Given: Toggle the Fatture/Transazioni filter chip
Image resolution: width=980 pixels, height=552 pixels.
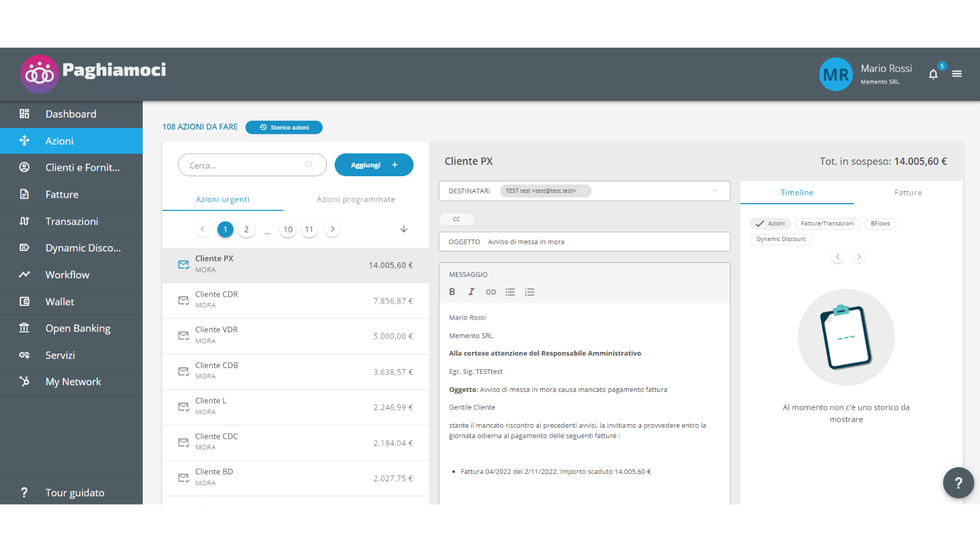Looking at the screenshot, I should point(827,223).
